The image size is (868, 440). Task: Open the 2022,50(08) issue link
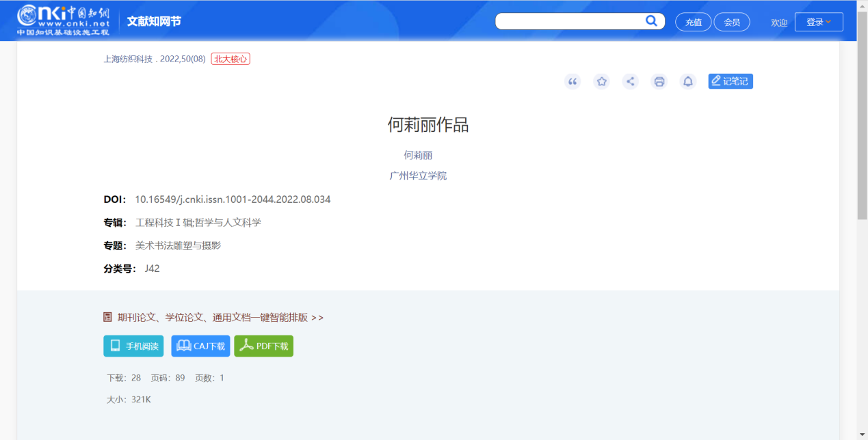tap(183, 59)
